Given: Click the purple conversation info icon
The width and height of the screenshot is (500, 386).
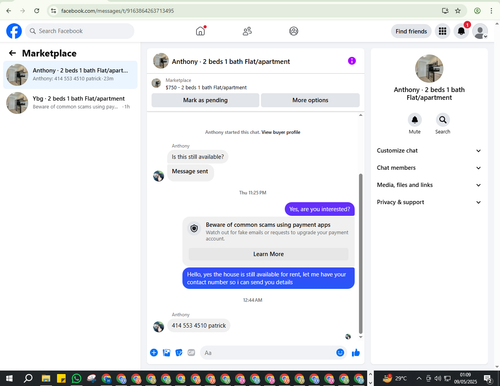Looking at the screenshot, I should click(x=352, y=61).
